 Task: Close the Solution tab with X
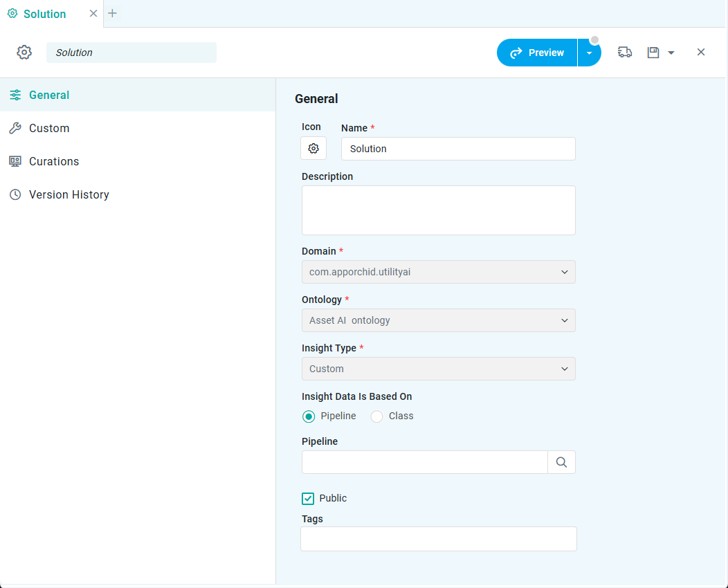point(93,14)
